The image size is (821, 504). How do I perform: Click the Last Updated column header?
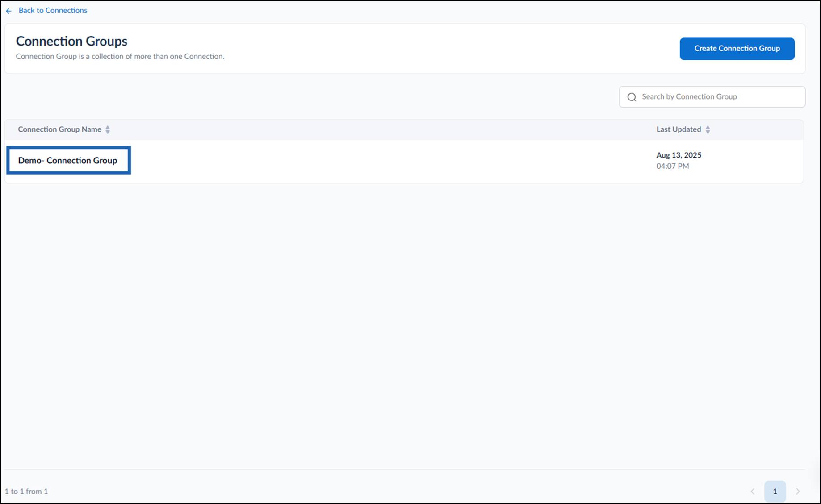point(679,129)
